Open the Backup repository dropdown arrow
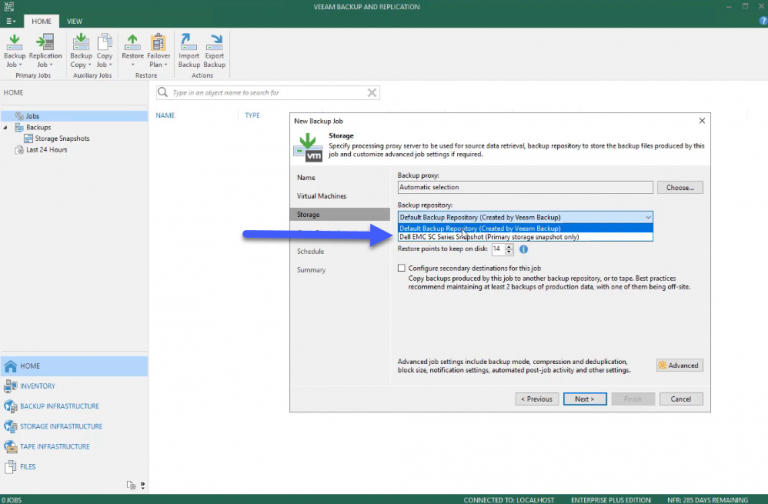This screenshot has width=768, height=504. [x=648, y=217]
